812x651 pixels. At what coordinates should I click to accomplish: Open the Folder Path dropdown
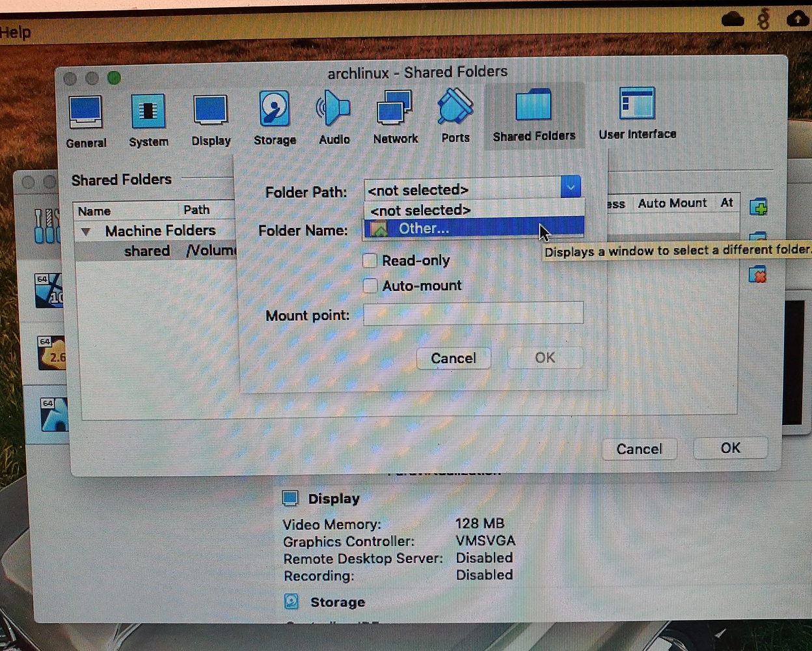click(x=570, y=187)
